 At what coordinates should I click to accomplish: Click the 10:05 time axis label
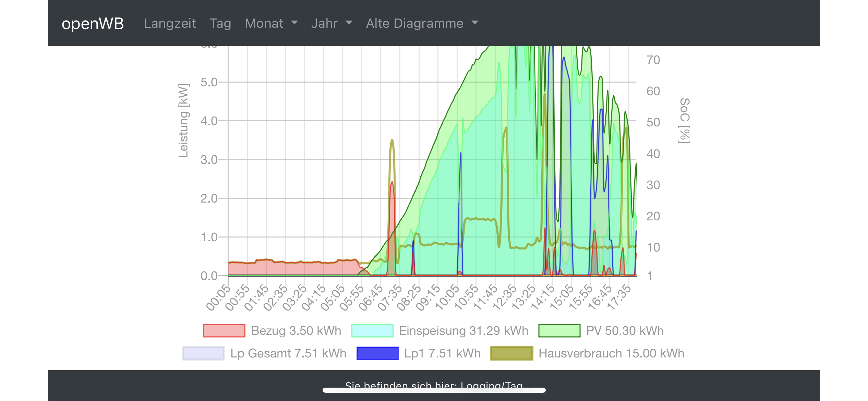(448, 297)
